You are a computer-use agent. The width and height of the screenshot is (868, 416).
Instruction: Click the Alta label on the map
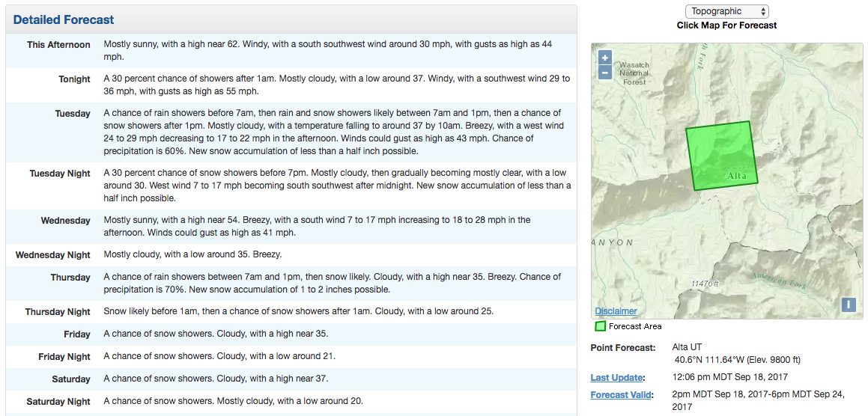[x=737, y=177]
